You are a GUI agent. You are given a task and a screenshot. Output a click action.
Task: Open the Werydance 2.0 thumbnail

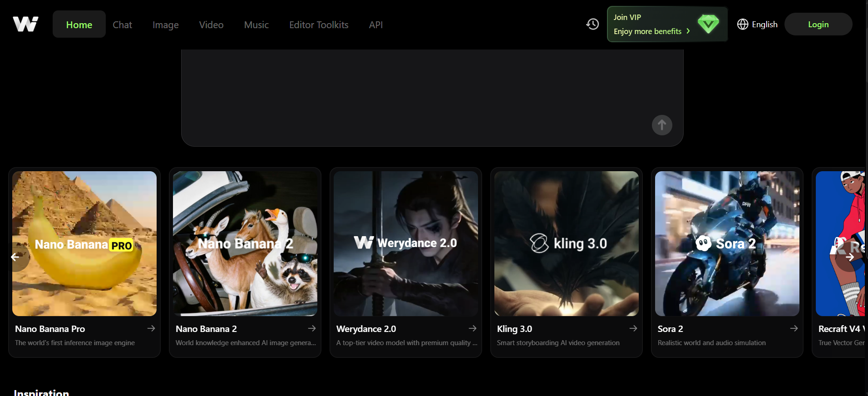pyautogui.click(x=405, y=243)
